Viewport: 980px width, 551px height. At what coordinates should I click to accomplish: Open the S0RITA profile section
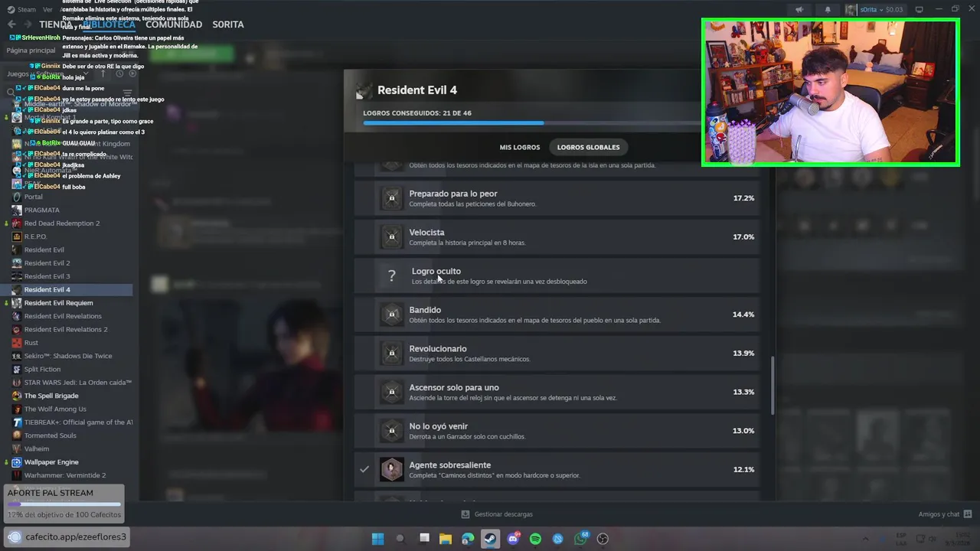click(228, 24)
